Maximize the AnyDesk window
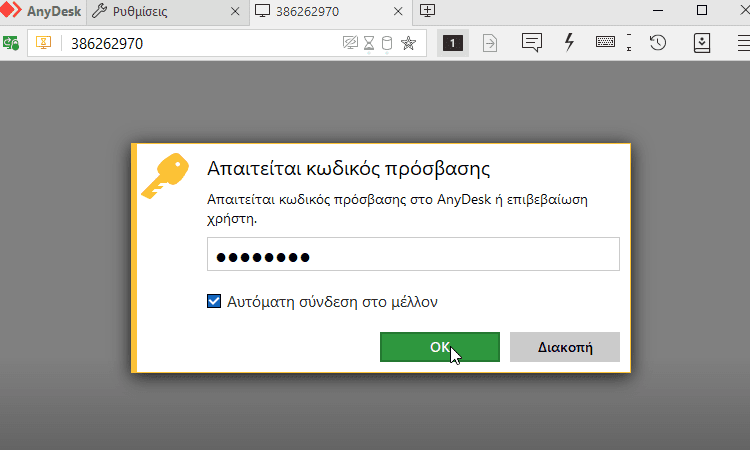 point(702,10)
